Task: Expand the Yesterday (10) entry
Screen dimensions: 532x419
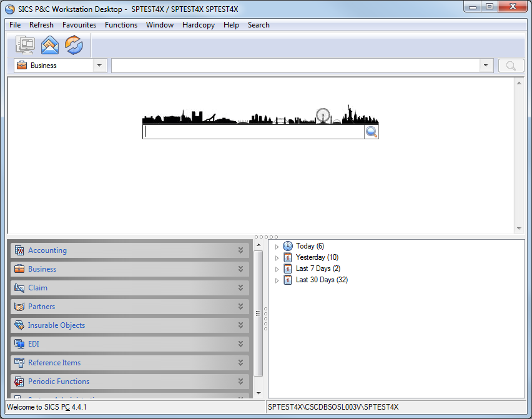Action: point(277,257)
